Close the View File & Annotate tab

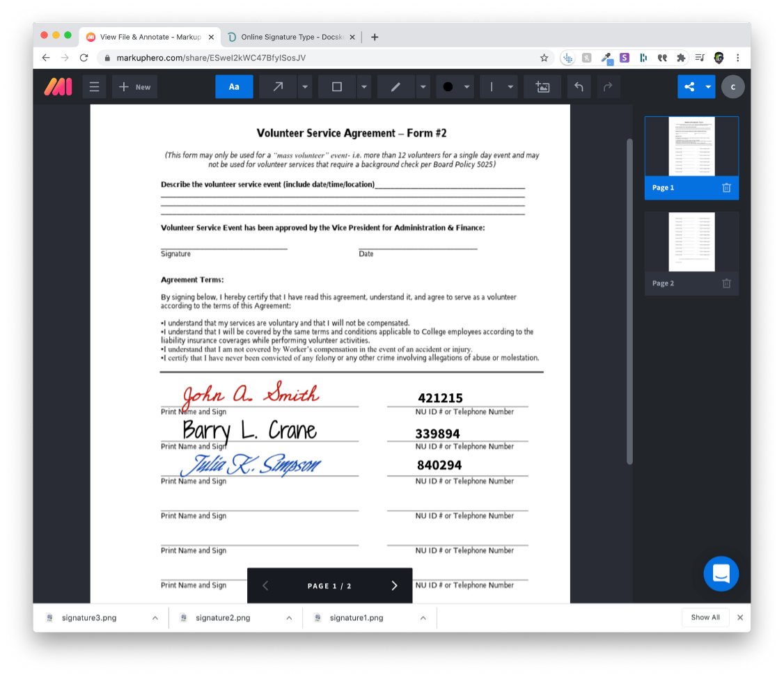tap(211, 37)
